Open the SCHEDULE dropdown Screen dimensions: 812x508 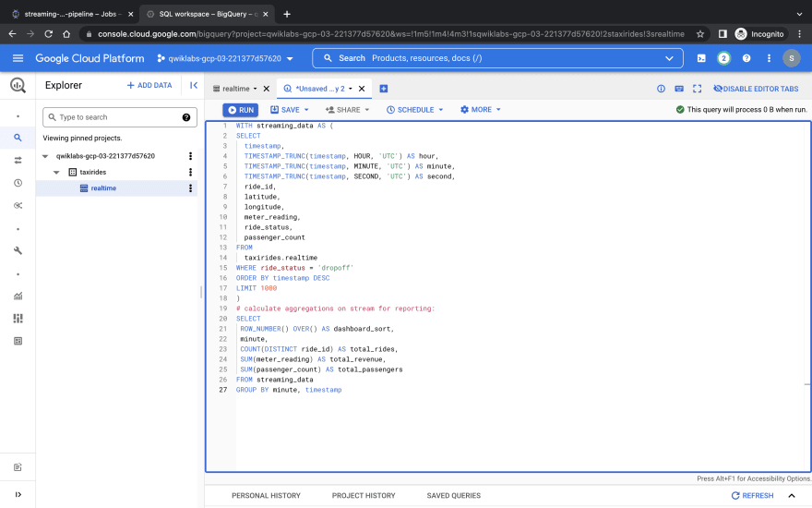[x=415, y=110]
